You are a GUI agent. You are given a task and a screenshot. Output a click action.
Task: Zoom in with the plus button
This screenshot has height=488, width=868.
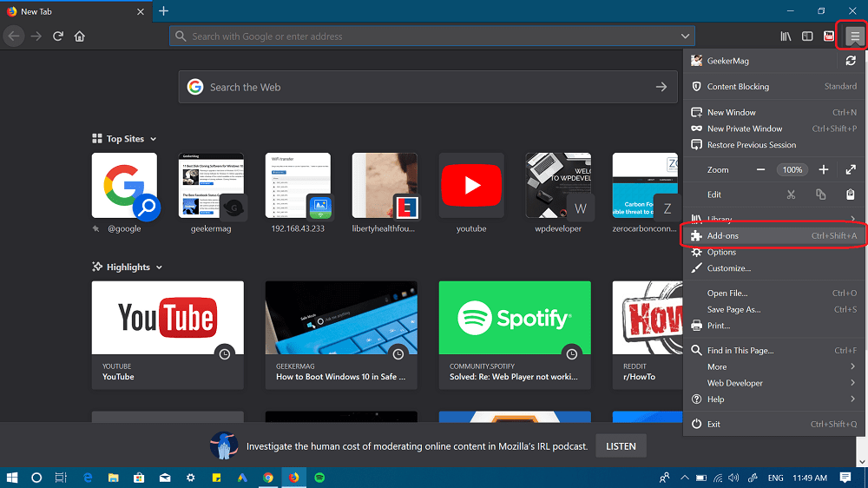tap(824, 170)
